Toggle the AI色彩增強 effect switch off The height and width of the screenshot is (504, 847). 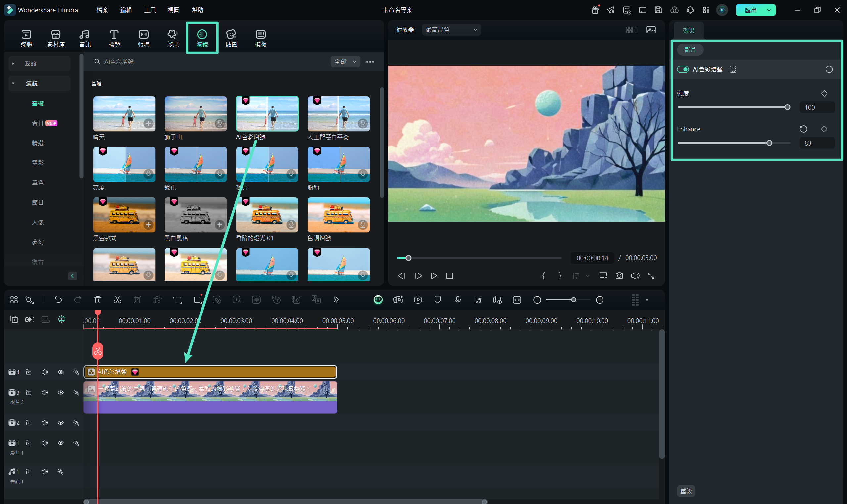click(x=683, y=70)
